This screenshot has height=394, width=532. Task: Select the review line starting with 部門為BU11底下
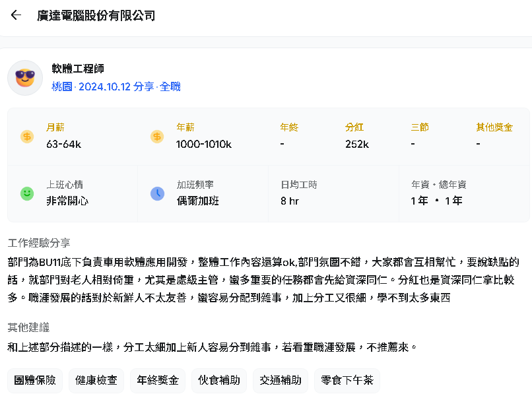pos(263,262)
